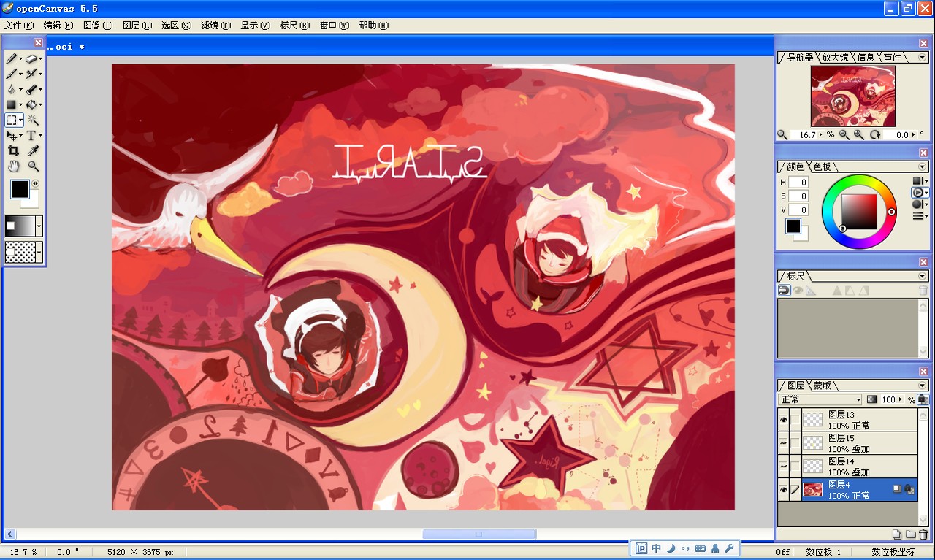Delete the selected layer
Image resolution: width=935 pixels, height=560 pixels.
click(x=923, y=534)
